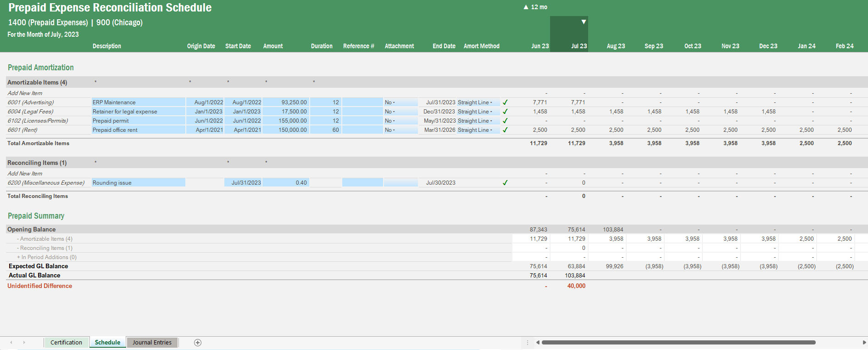Open the Journal Entries sheet tab
Viewport: 868px width, 350px height.
tap(152, 343)
